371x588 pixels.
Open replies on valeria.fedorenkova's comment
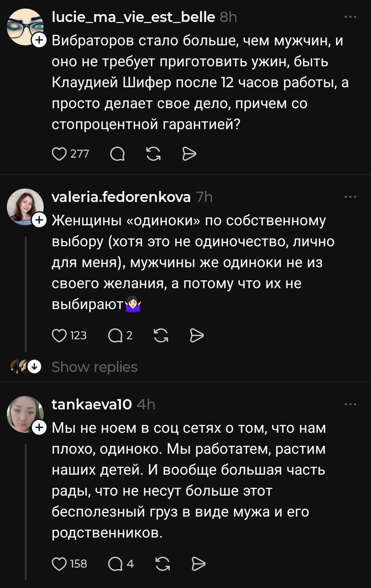115,336
